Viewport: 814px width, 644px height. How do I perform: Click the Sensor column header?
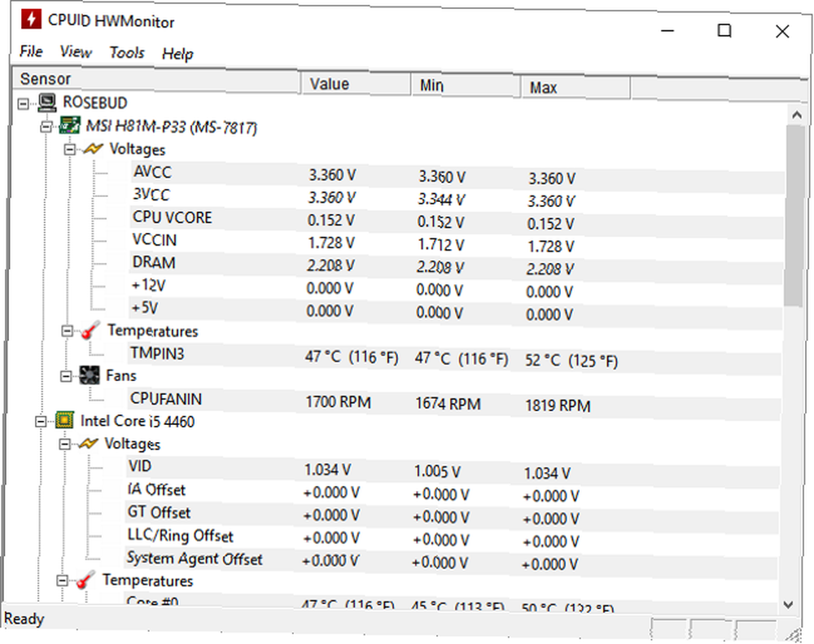tap(155, 80)
